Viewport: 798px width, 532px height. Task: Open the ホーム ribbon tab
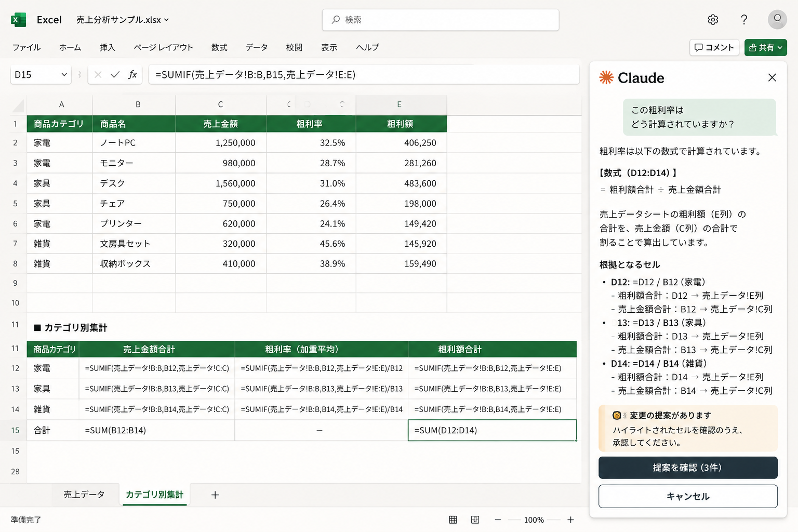pyautogui.click(x=70, y=47)
